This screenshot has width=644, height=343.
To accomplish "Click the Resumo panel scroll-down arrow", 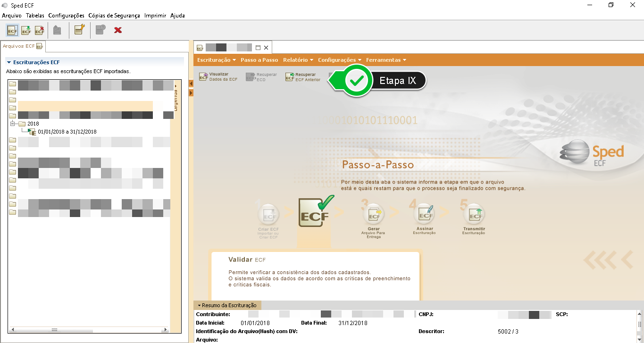I will [640, 339].
